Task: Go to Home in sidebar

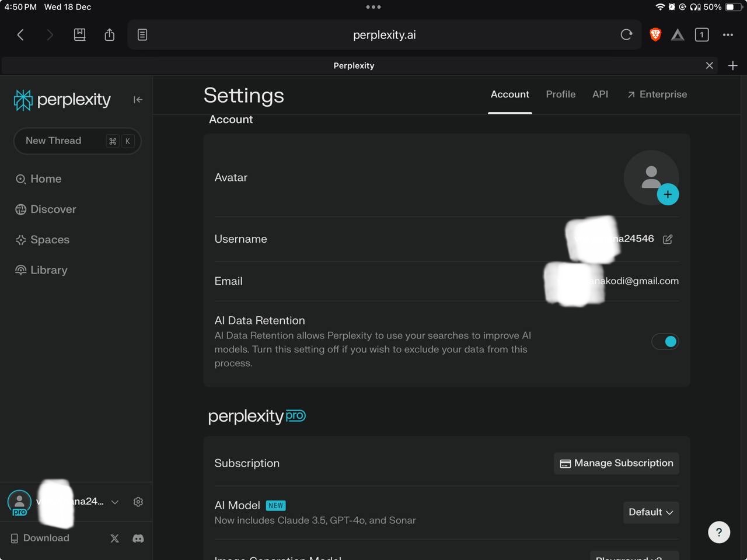Action: [x=39, y=179]
